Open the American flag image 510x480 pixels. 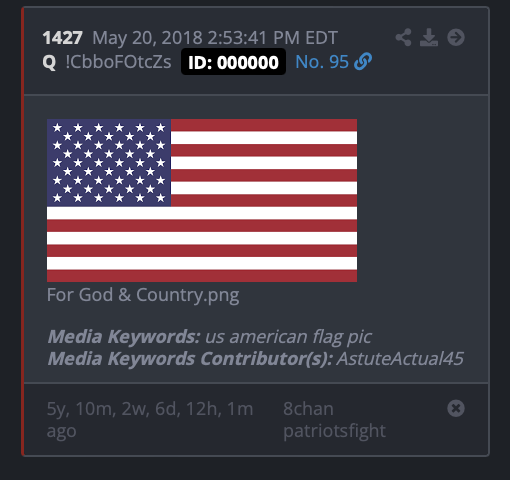point(202,200)
